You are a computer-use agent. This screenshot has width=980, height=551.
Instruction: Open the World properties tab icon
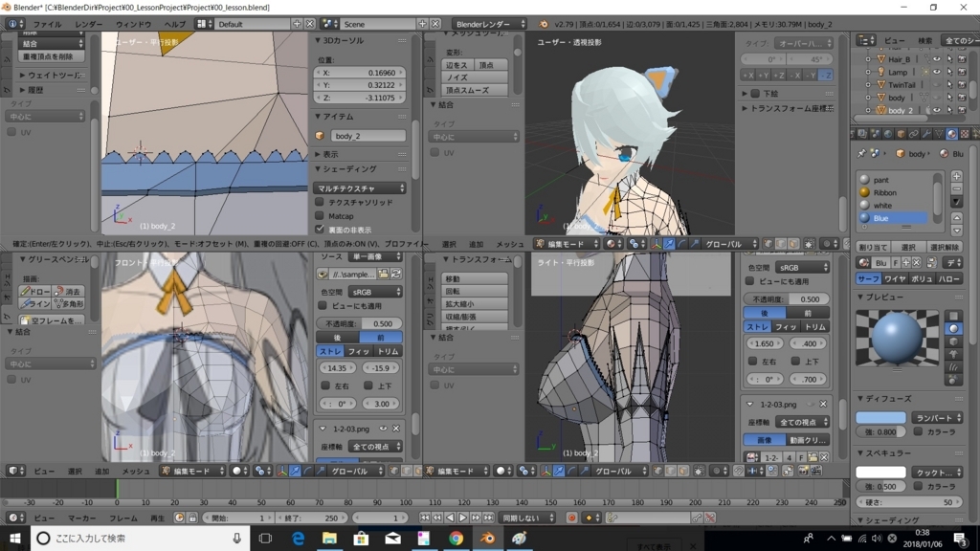[x=887, y=134]
